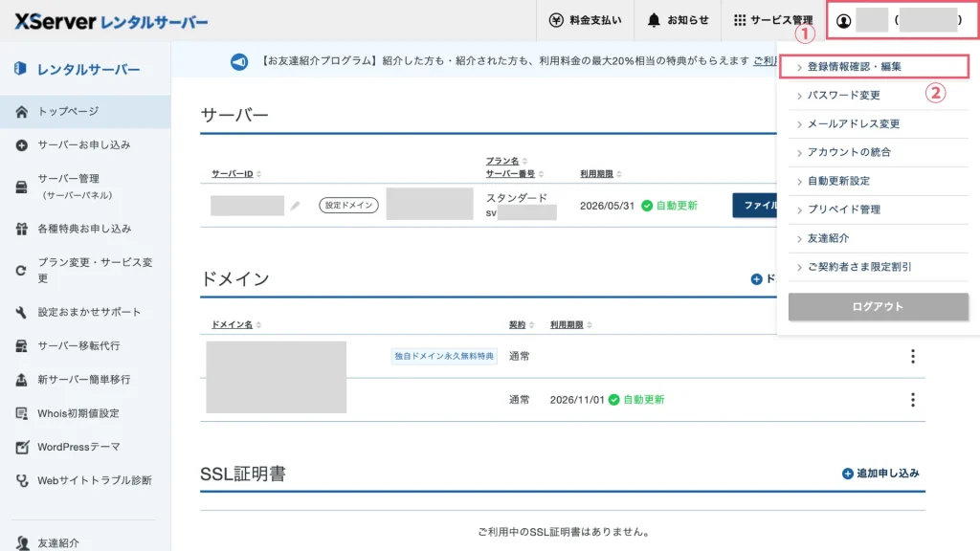The image size is (980, 551).
Task: Open the three-dot menu for the first domain
Action: tap(912, 356)
